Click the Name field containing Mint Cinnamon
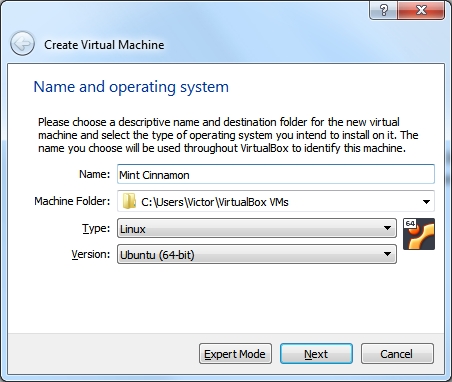 tap(276, 174)
